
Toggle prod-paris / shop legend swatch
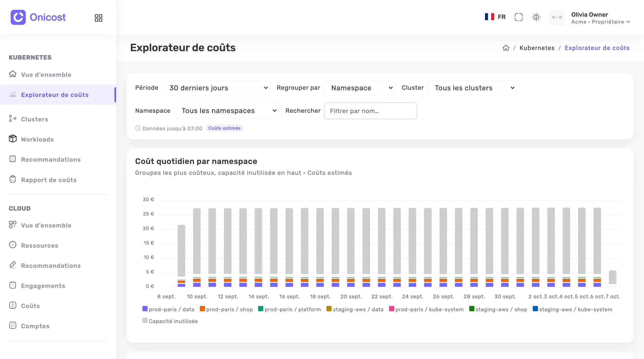[x=202, y=309]
